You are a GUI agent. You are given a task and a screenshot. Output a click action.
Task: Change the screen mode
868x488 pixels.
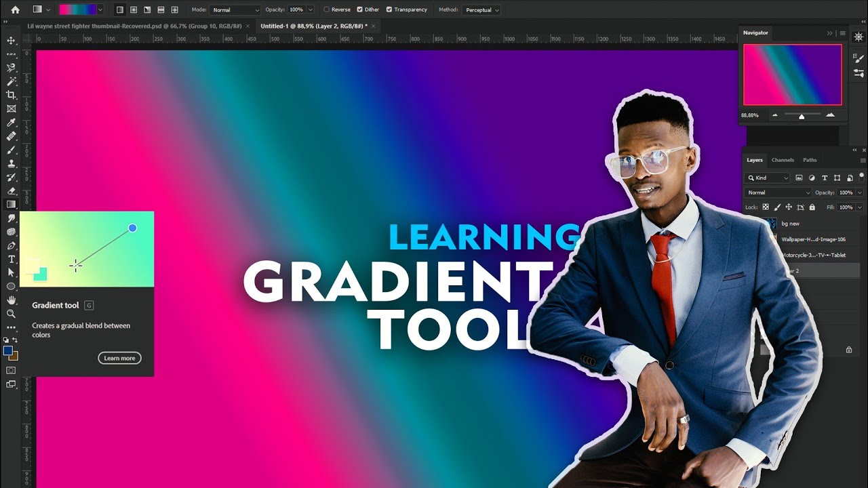pyautogui.click(x=11, y=384)
